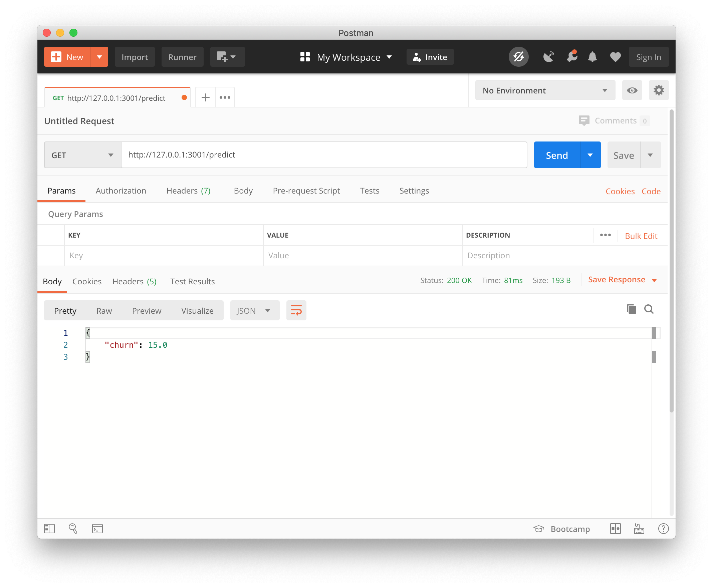Viewport: 713px width, 588px height.
Task: Open the Cookies link
Action: coord(620,191)
